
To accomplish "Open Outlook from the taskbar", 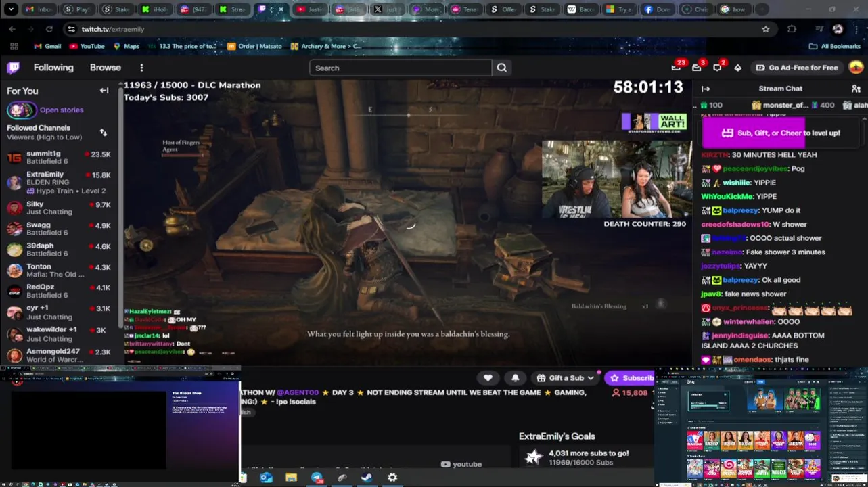I will click(x=266, y=478).
